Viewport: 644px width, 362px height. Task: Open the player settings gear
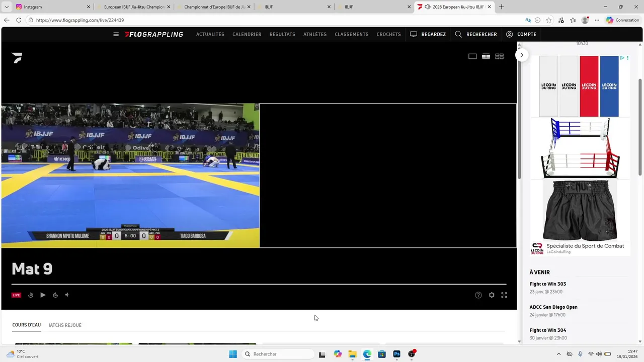coord(492,295)
